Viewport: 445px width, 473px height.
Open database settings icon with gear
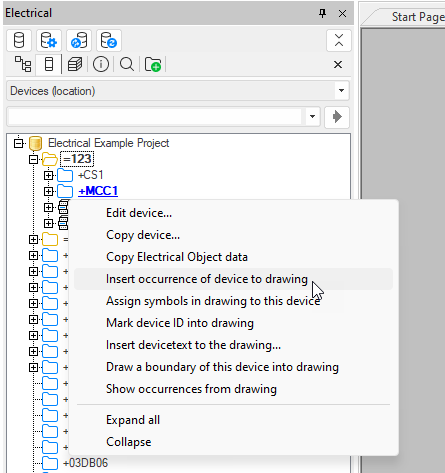(49, 40)
